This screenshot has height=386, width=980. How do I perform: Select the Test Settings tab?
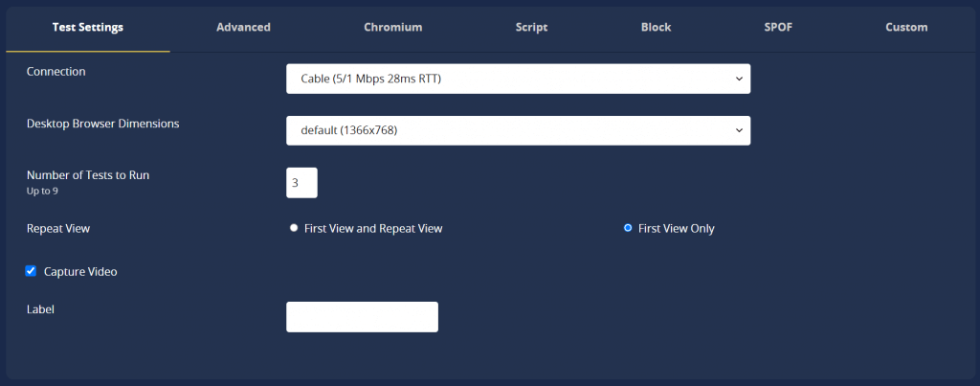[x=87, y=28]
